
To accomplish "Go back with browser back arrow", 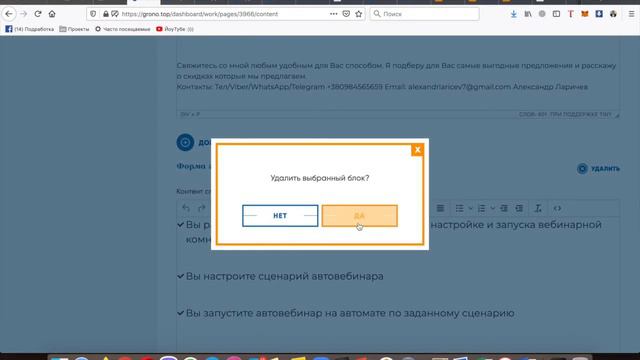I will coord(9,14).
